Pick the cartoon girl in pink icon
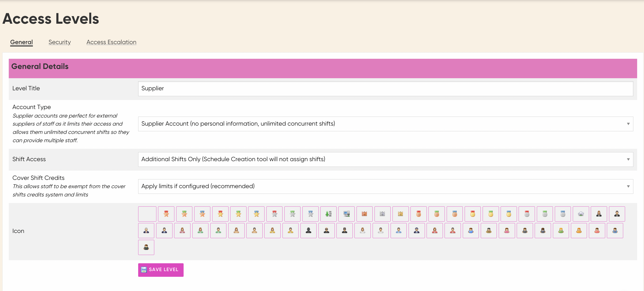This screenshot has width=644, height=291. (x=507, y=231)
